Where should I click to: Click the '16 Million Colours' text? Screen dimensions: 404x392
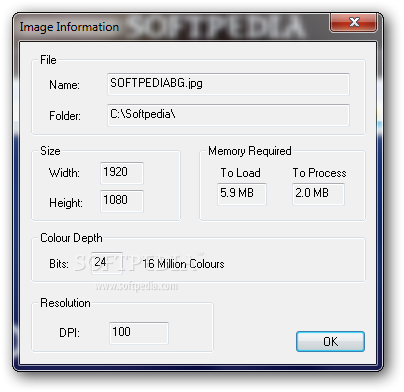(183, 264)
